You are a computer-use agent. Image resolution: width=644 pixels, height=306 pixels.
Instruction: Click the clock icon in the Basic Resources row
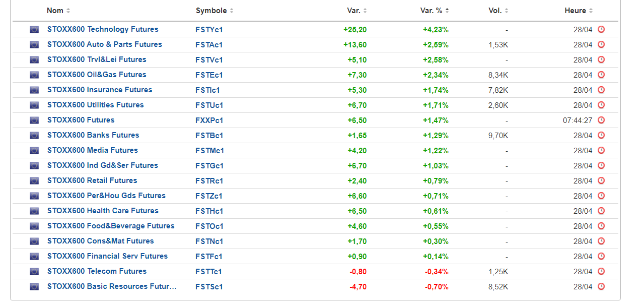tap(601, 286)
